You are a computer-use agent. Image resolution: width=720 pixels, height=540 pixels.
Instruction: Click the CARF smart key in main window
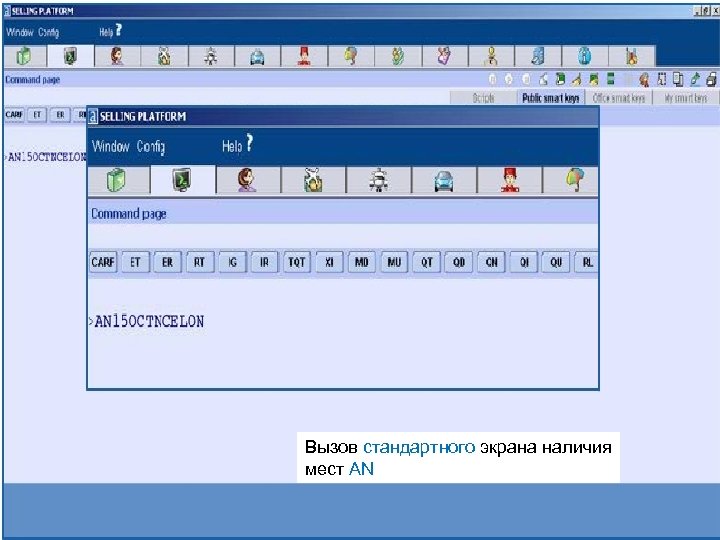click(14, 114)
